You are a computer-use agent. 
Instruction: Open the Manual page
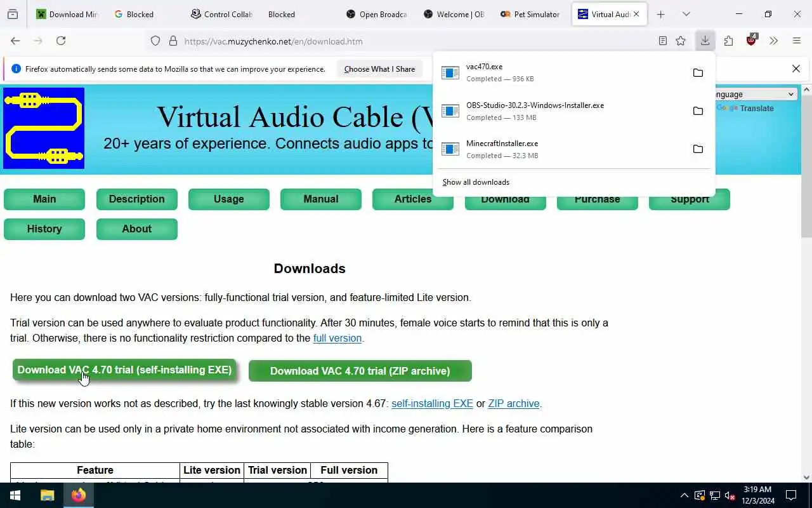[x=321, y=199]
